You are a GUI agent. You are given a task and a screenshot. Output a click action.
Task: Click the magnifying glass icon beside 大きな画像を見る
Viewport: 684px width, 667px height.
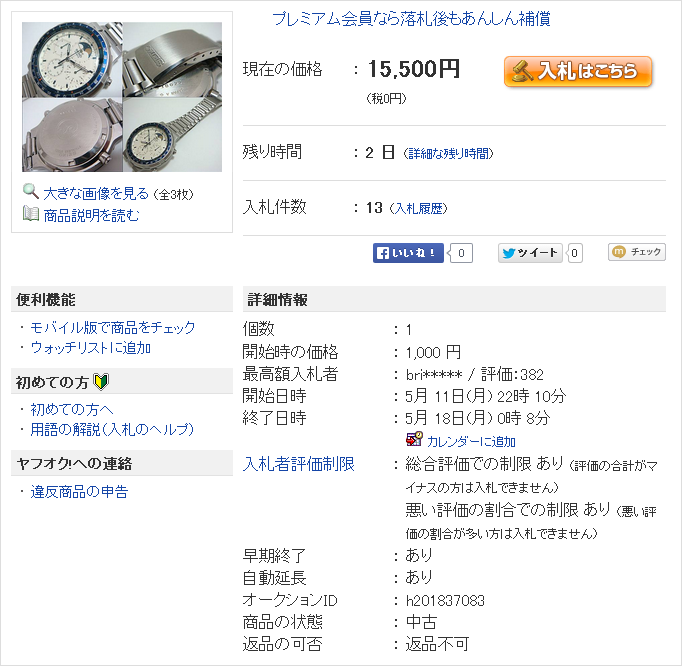[x=31, y=192]
